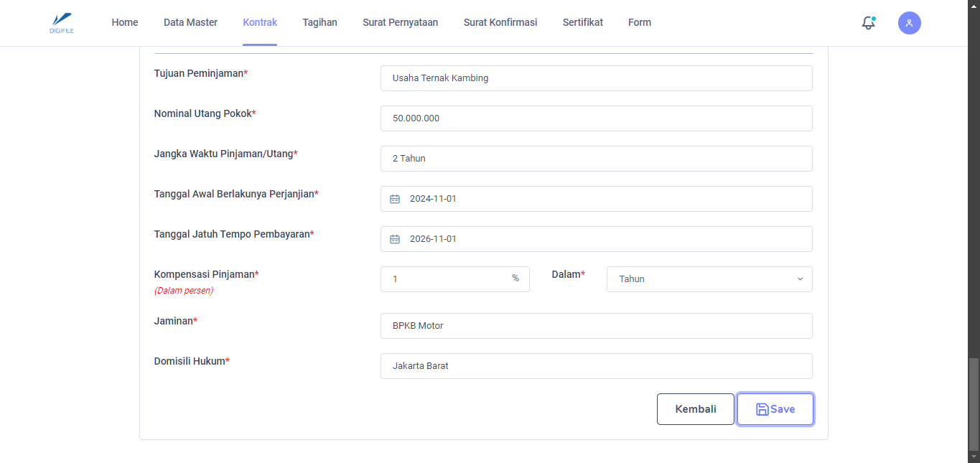Expand the Dalam period dropdown
Screen dimensions: 980x463
(709, 279)
